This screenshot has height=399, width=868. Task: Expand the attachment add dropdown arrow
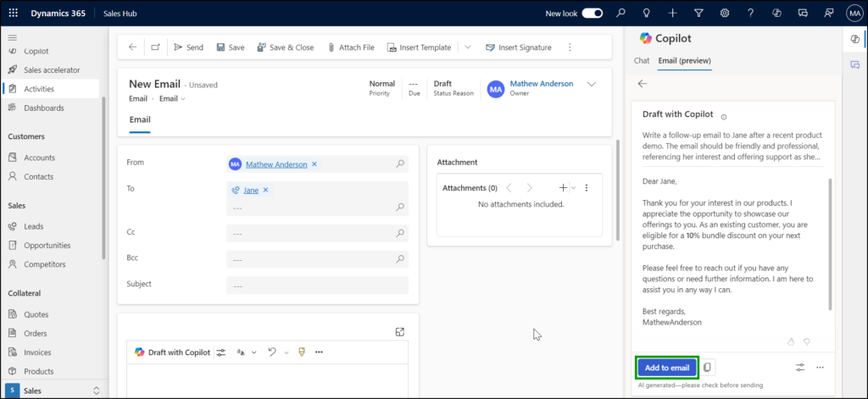pyautogui.click(x=574, y=187)
